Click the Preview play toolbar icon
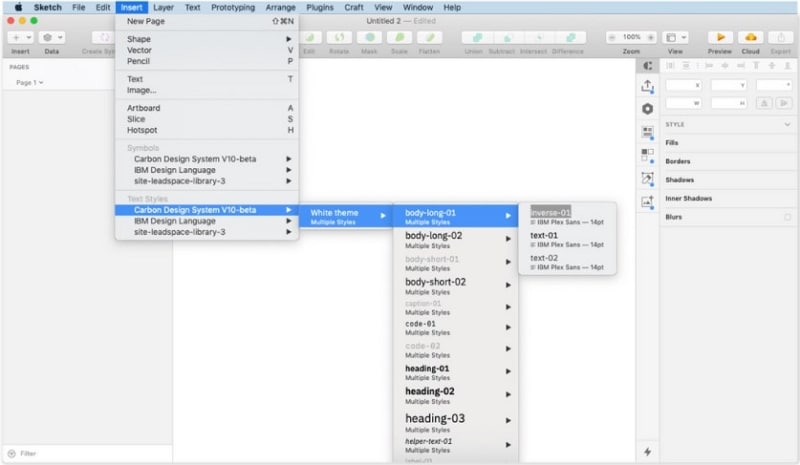800x465 pixels. [720, 37]
